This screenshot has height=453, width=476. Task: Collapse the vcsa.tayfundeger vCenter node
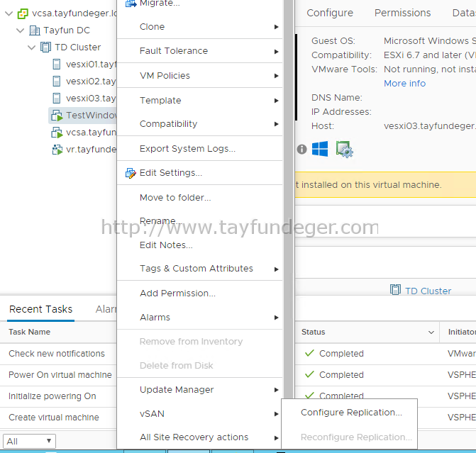9,13
